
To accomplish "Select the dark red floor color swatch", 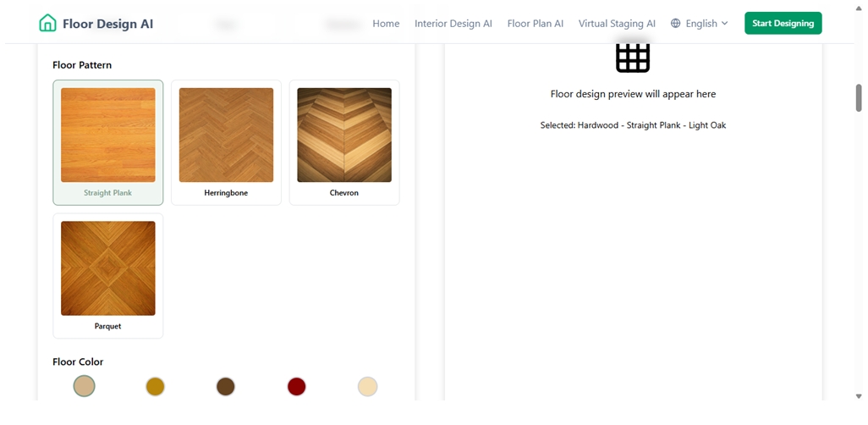I will [x=296, y=386].
